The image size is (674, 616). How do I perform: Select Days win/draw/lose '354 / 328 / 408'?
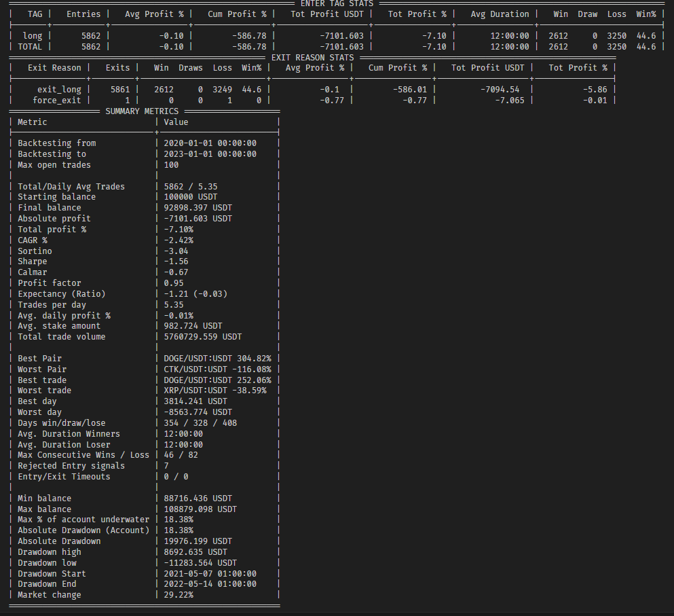200,423
